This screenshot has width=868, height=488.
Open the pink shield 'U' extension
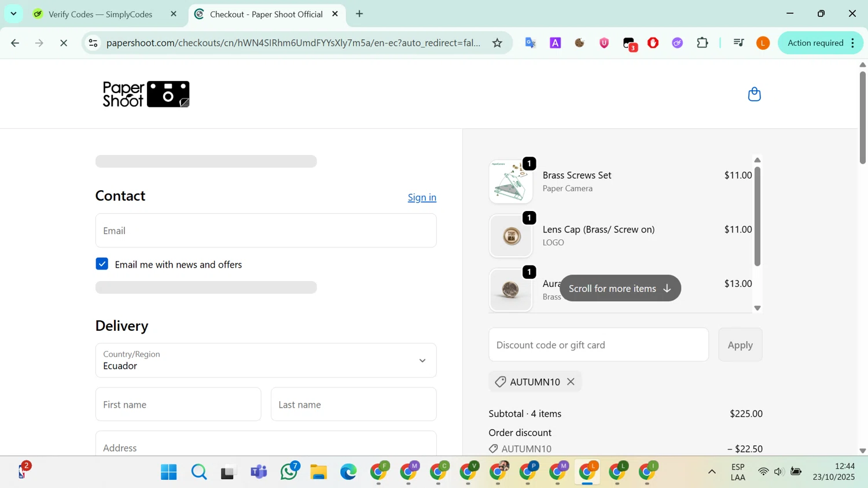click(604, 43)
